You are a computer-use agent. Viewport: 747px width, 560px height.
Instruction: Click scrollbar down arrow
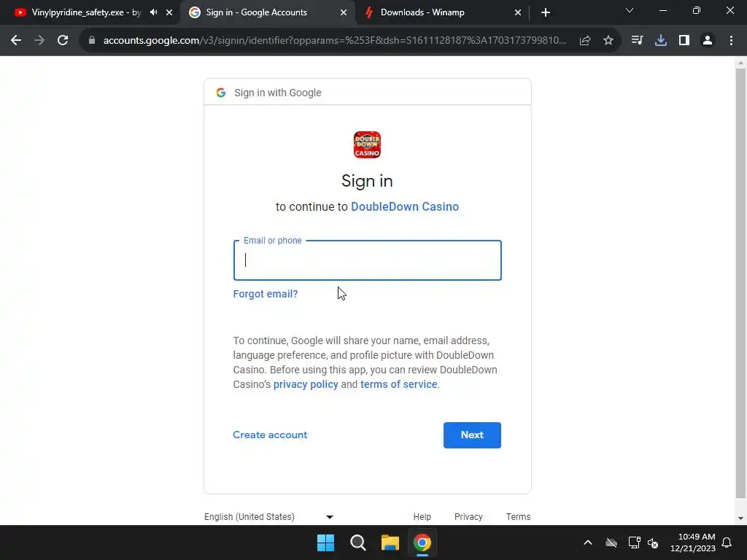(x=740, y=518)
